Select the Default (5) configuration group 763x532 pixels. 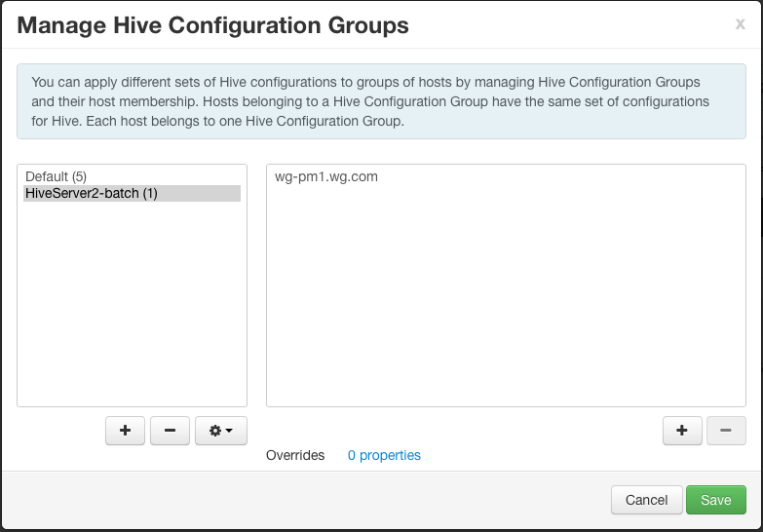tap(132, 176)
